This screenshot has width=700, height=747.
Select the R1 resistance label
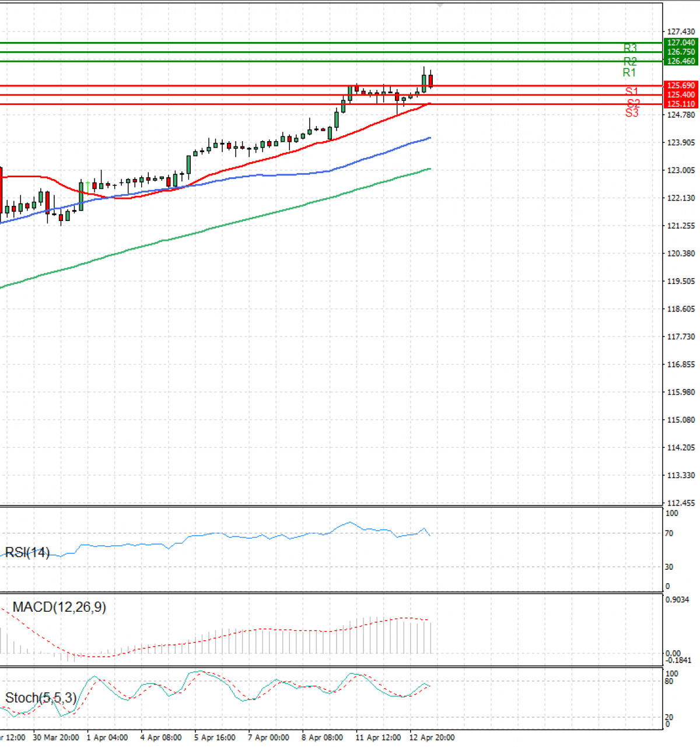point(629,73)
